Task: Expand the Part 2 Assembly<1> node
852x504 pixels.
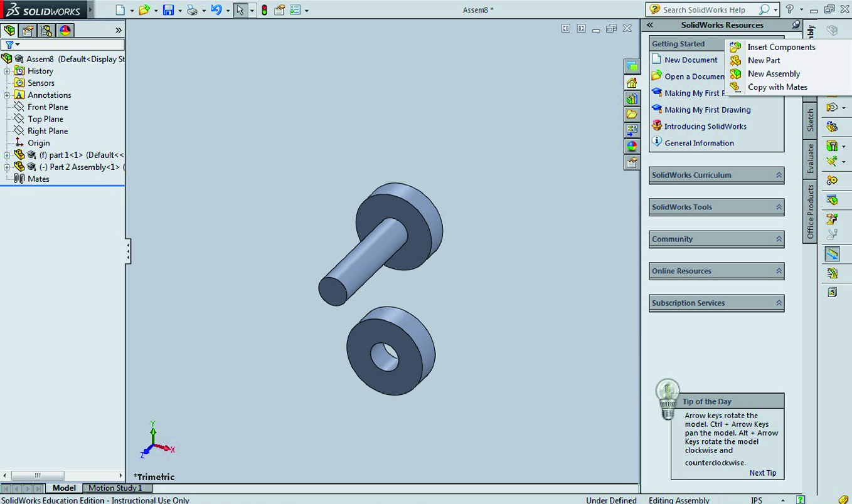Action: tap(7, 167)
